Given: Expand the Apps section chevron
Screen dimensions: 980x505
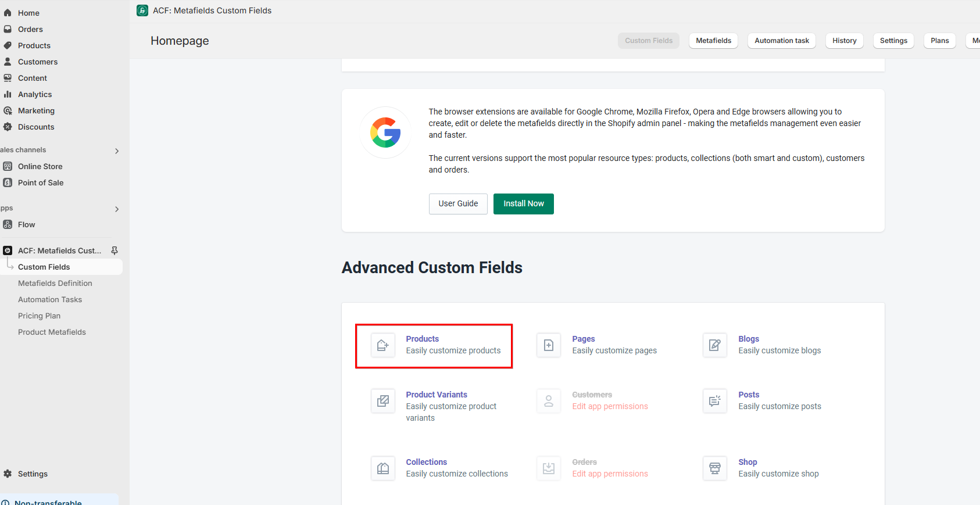Looking at the screenshot, I should pyautogui.click(x=117, y=209).
